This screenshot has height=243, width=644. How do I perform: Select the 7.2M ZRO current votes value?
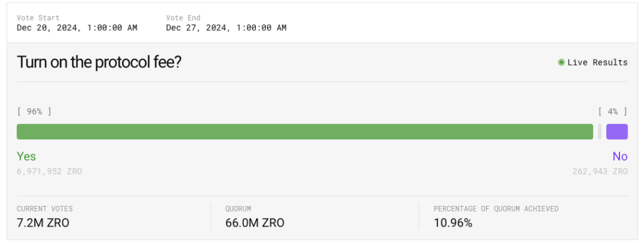pos(43,223)
